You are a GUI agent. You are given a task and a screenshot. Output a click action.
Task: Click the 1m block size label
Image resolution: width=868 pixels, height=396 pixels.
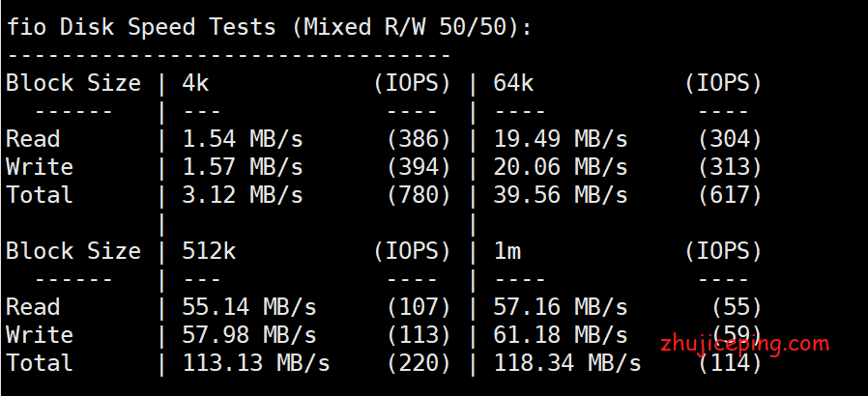[x=506, y=251]
